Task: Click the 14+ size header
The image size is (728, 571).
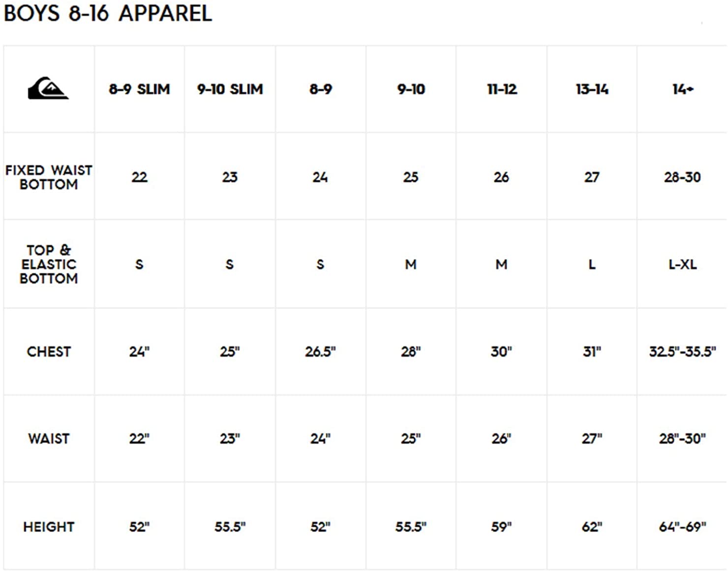Action: [683, 89]
